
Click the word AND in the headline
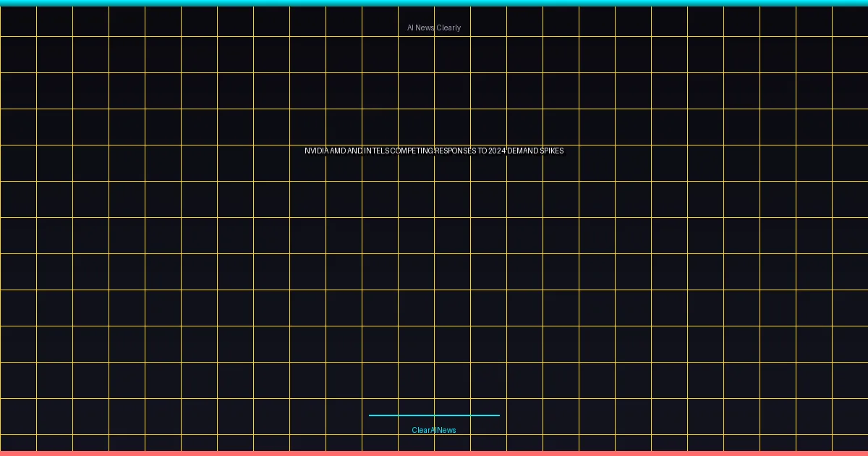[354, 151]
